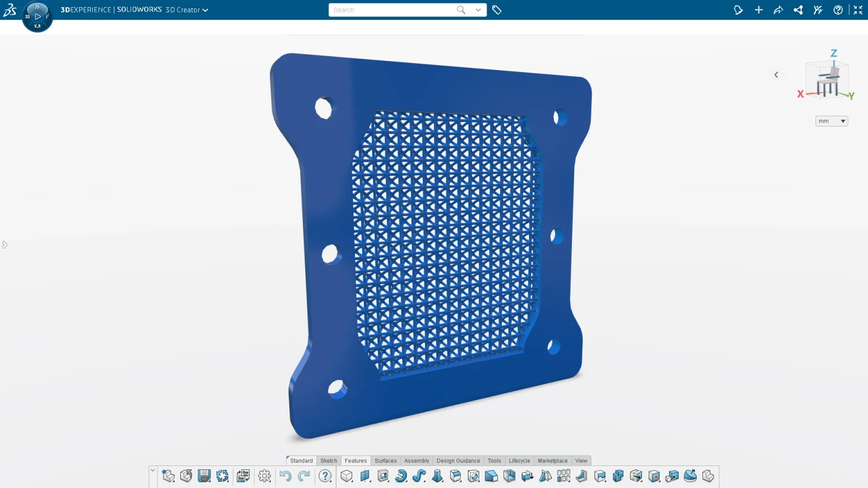Click the Share arrow icon
868x488 pixels.
point(778,10)
